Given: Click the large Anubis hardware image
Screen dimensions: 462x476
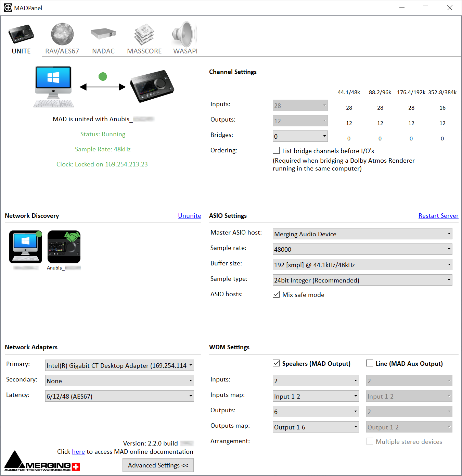Looking at the screenshot, I should (x=152, y=86).
